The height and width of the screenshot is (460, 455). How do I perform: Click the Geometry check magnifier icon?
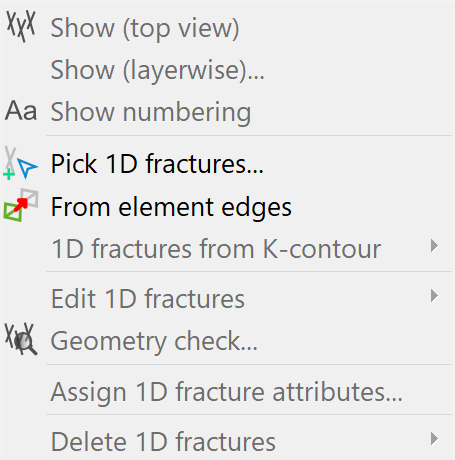coord(21,340)
